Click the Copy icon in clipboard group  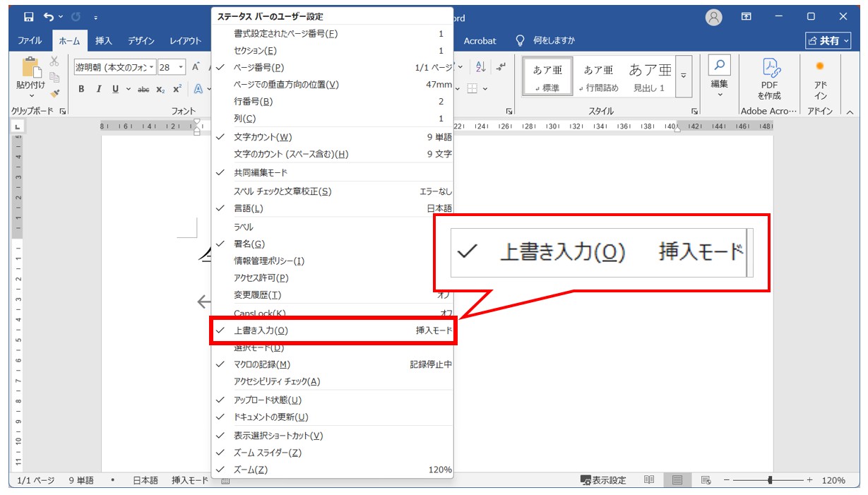[54, 77]
